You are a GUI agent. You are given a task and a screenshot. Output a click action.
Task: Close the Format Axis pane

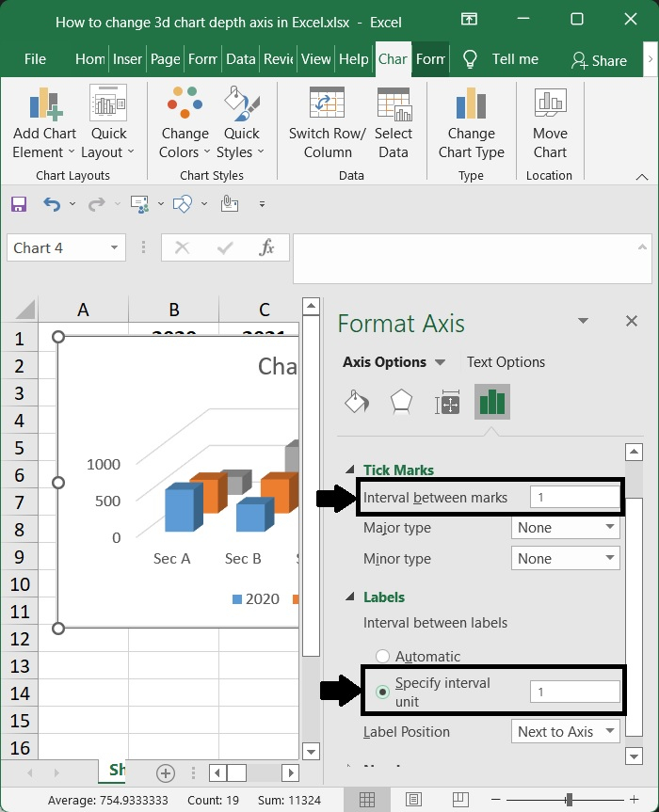pyautogui.click(x=632, y=321)
